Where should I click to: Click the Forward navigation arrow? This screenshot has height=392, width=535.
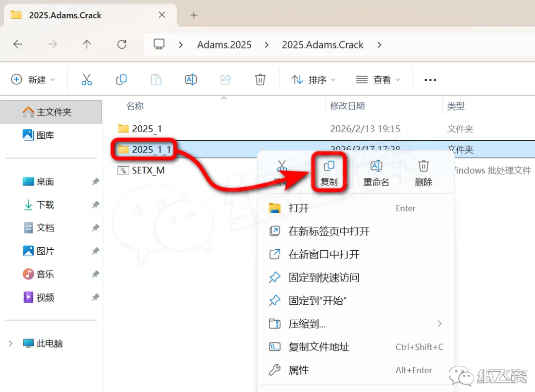52,45
